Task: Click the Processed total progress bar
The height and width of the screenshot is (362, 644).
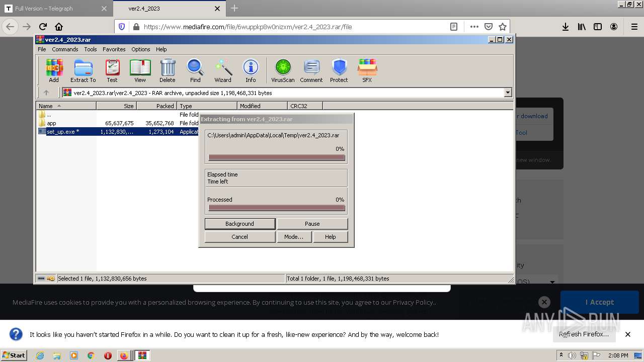Action: (277, 208)
